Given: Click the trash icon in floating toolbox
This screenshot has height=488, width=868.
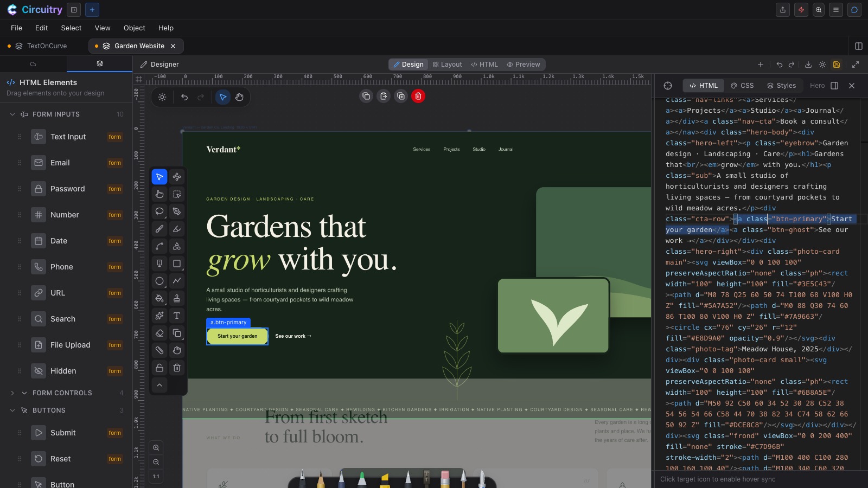Looking at the screenshot, I should [177, 368].
